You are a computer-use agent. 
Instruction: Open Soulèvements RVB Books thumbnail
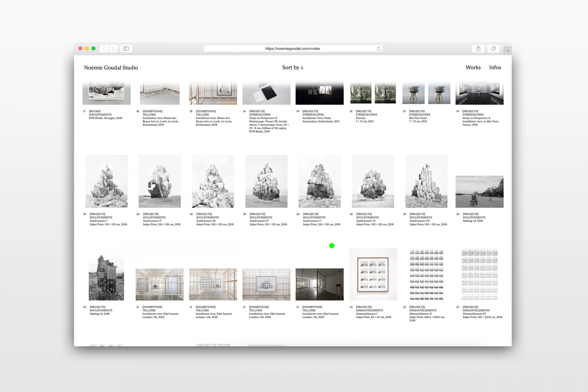[106, 93]
